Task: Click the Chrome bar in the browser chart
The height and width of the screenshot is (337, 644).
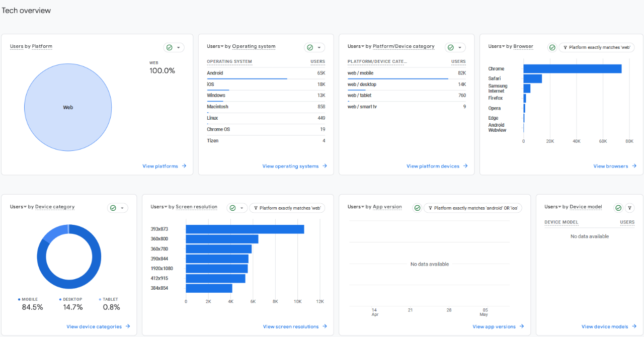Action: (x=572, y=69)
